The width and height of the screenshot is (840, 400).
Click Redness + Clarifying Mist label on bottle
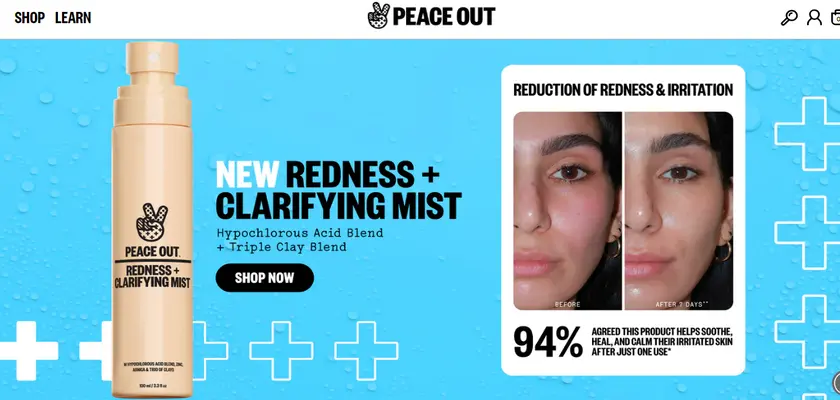pos(153,276)
